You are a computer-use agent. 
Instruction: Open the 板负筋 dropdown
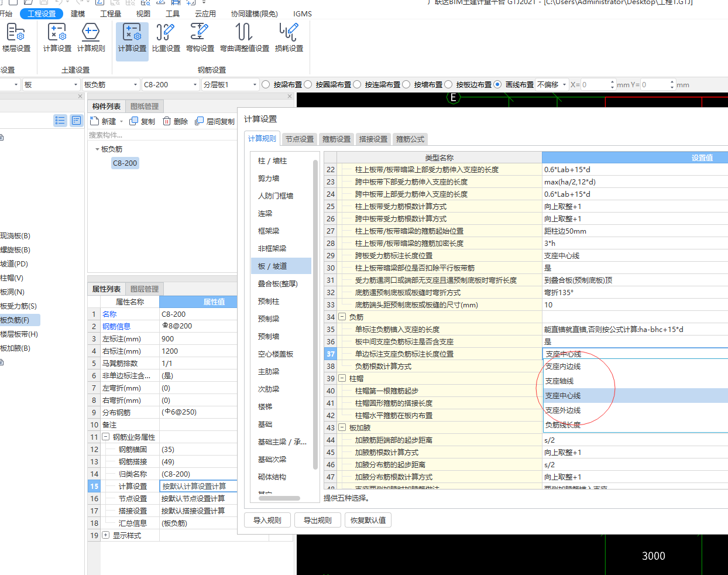111,84
